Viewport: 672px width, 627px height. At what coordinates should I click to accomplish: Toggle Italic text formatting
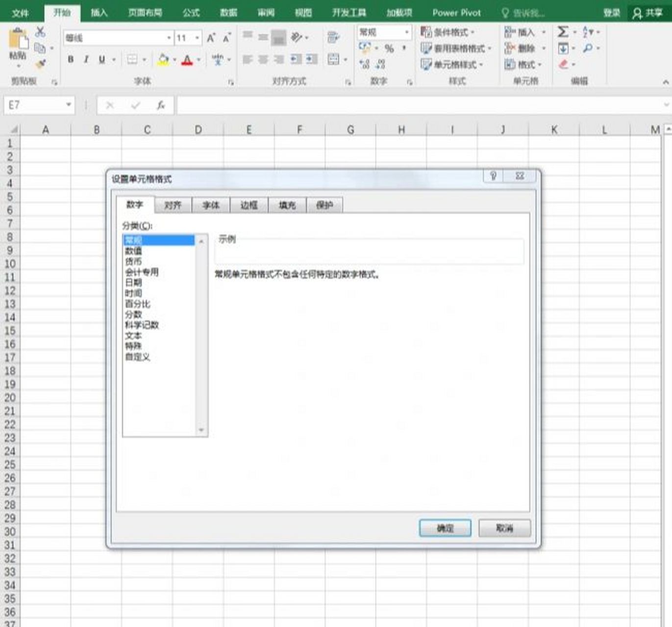86,59
